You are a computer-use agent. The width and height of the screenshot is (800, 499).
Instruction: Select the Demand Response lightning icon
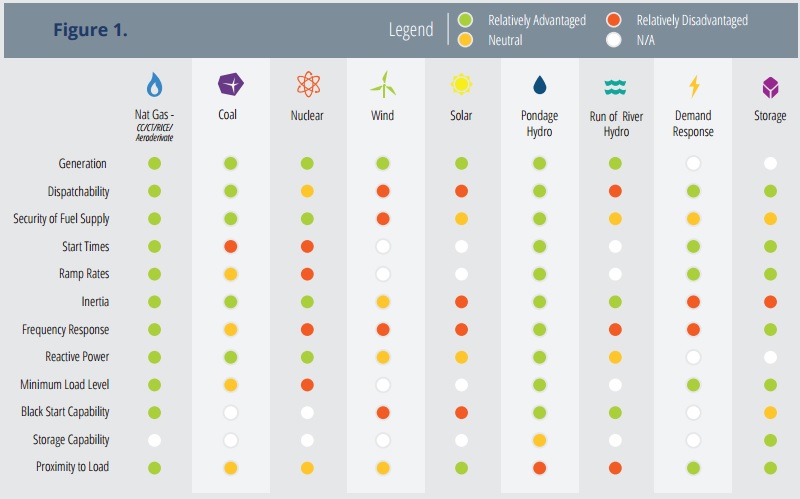point(693,85)
